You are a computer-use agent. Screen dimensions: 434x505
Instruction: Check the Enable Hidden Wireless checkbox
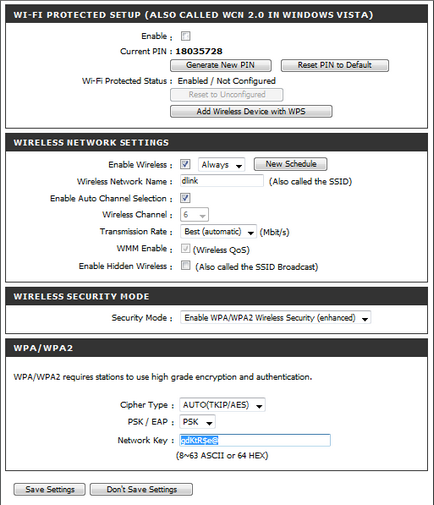point(185,265)
